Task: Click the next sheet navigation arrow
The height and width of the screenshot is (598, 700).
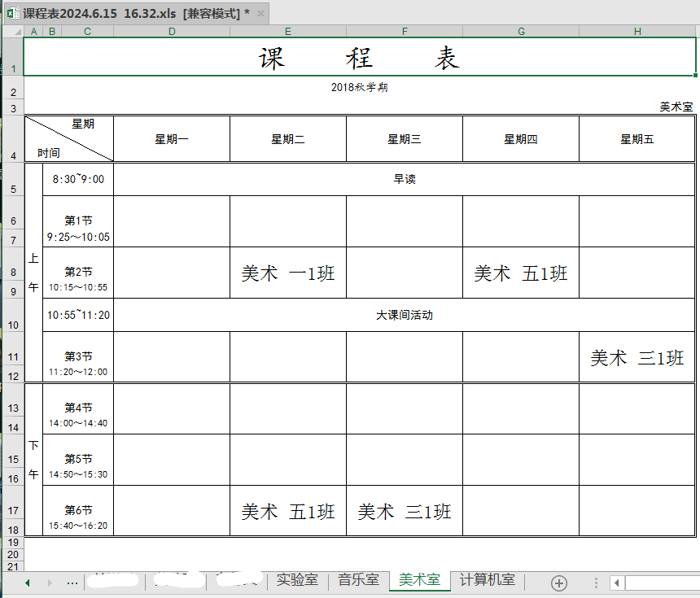Action: [x=49, y=583]
